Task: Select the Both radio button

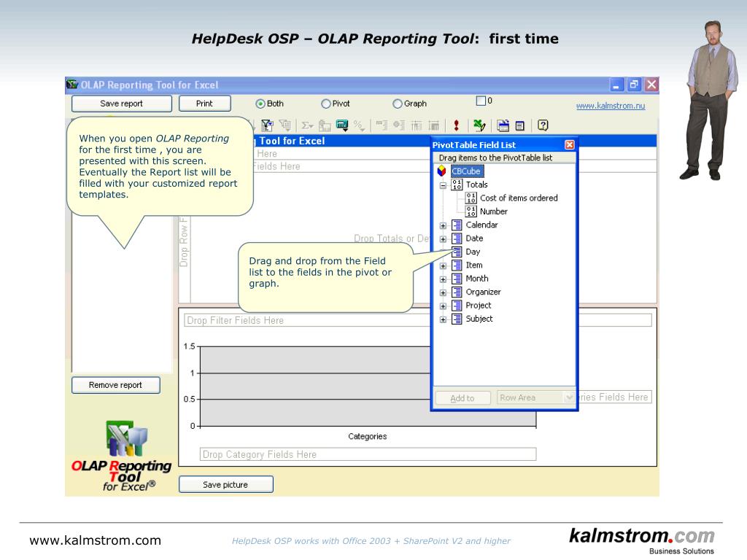Action: point(260,104)
